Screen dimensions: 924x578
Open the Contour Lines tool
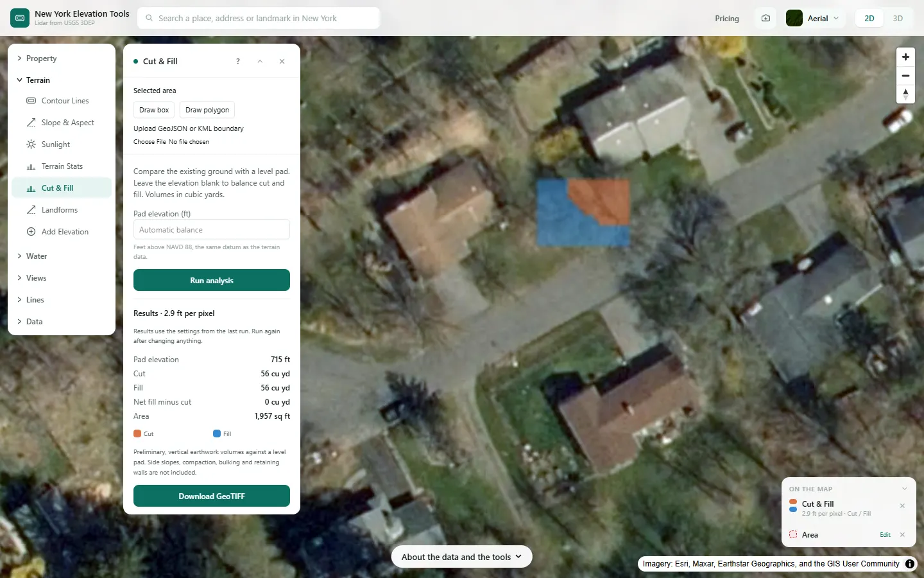62,101
